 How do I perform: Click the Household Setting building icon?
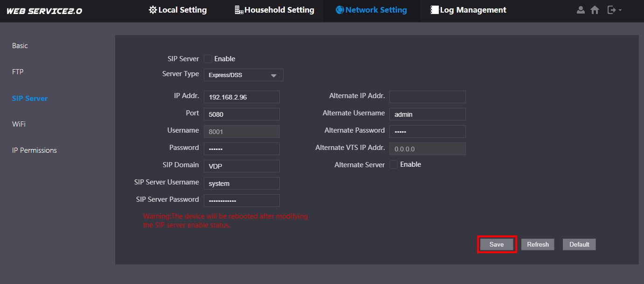[239, 10]
